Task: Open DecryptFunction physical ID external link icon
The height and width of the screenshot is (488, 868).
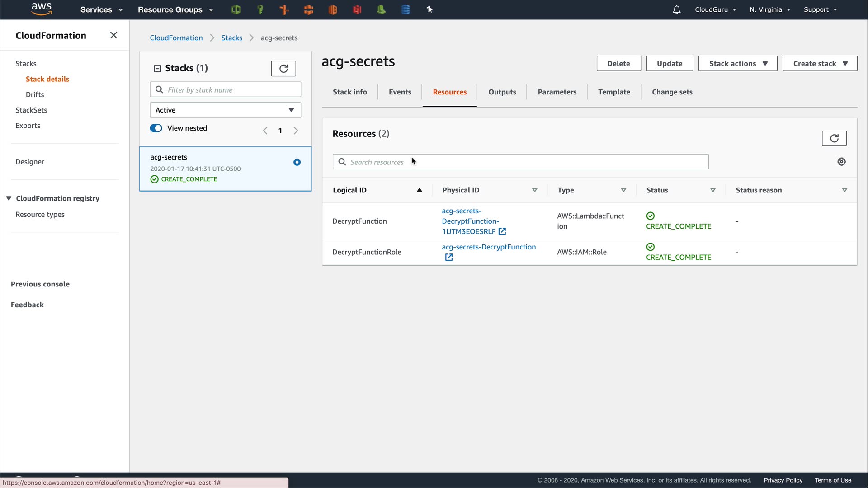Action: (502, 231)
